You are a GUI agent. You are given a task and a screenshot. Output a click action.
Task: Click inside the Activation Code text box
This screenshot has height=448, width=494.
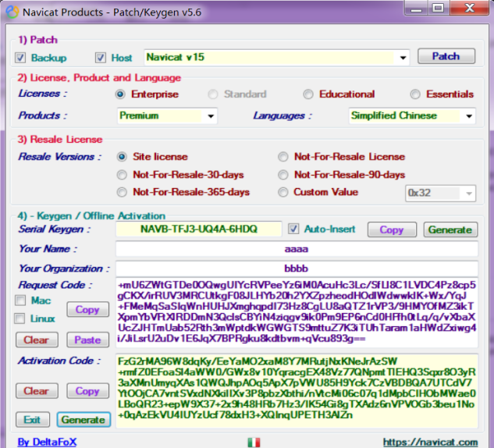tap(297, 391)
